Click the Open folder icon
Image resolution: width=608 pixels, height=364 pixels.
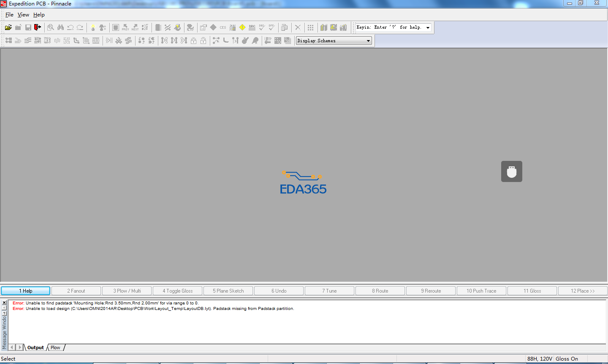coord(8,27)
